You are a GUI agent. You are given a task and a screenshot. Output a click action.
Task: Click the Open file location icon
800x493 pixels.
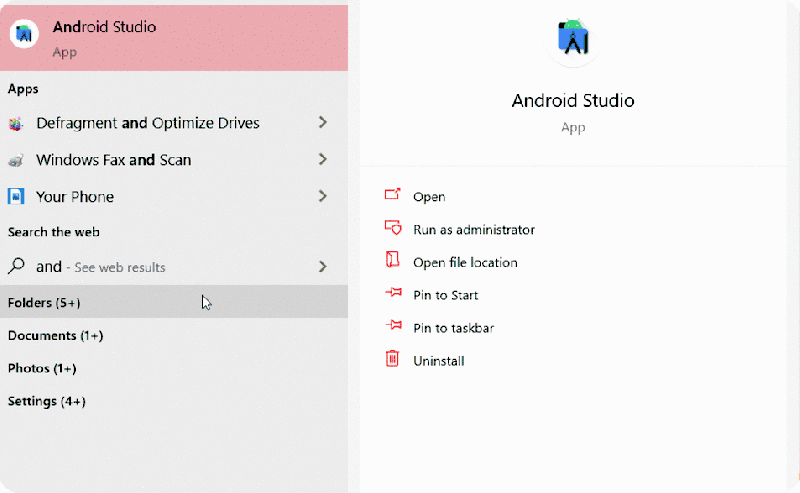coord(392,260)
